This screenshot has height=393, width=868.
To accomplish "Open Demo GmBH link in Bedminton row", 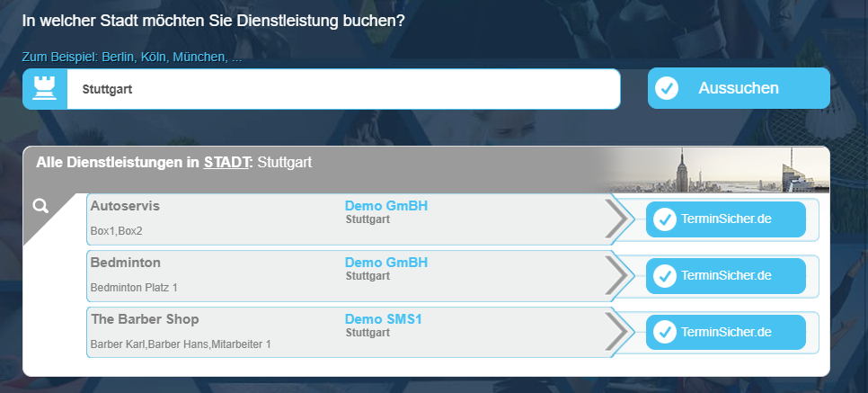I will click(x=385, y=263).
